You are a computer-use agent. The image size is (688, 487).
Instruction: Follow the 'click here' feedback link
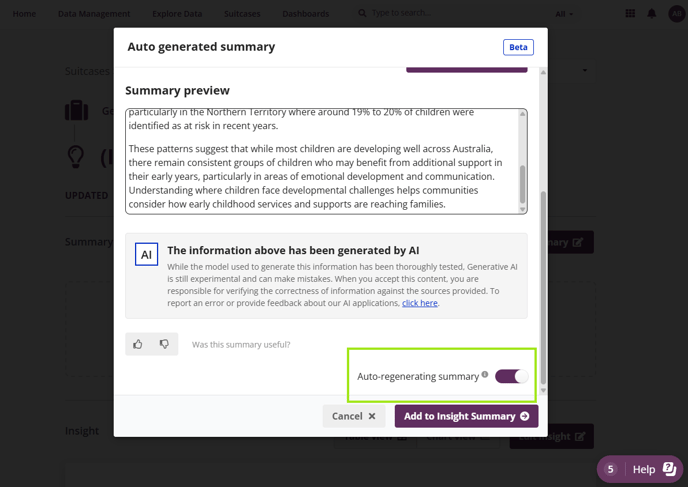click(x=420, y=303)
